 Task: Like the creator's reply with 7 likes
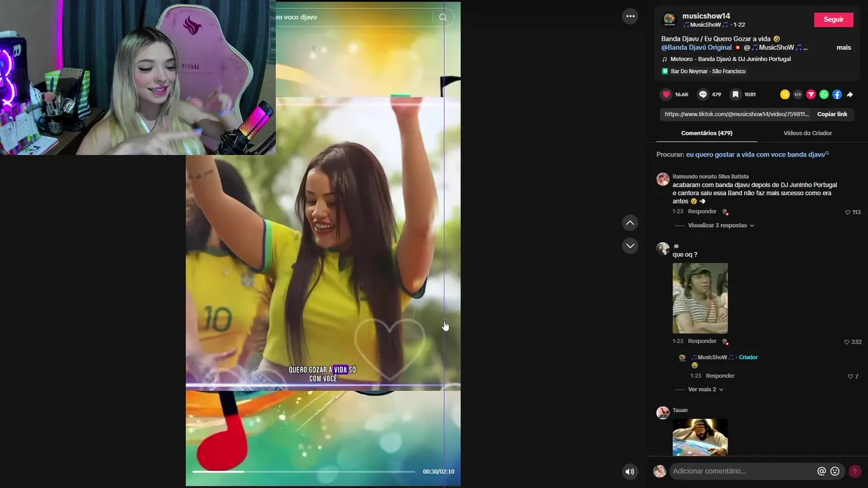tap(850, 376)
